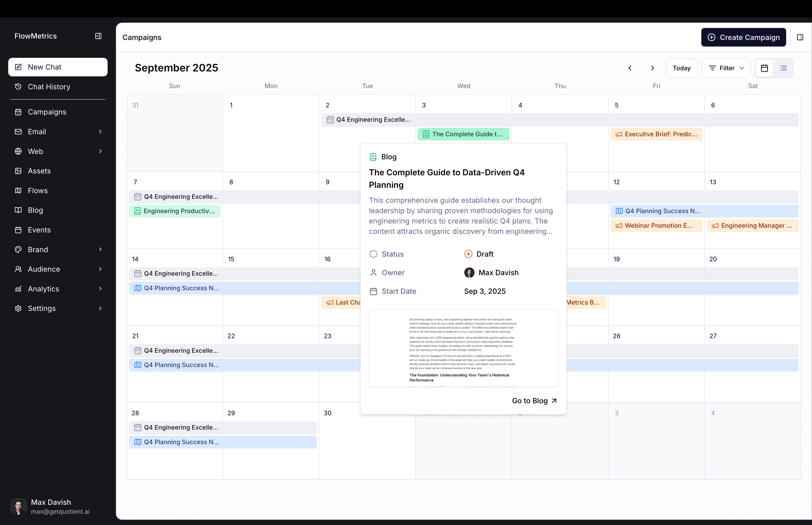Click the Brand palette icon in sidebar
The width and height of the screenshot is (812, 525).
18,250
